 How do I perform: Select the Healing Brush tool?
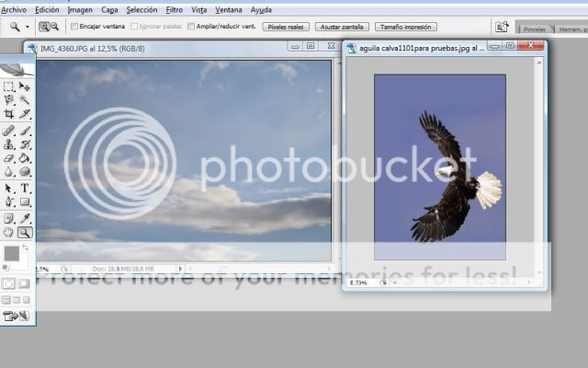(8, 131)
